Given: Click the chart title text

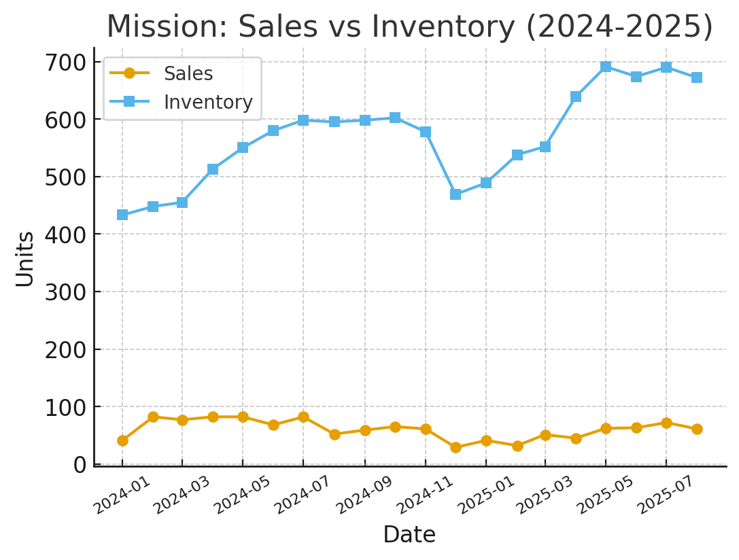Looking at the screenshot, I should coord(409,27).
